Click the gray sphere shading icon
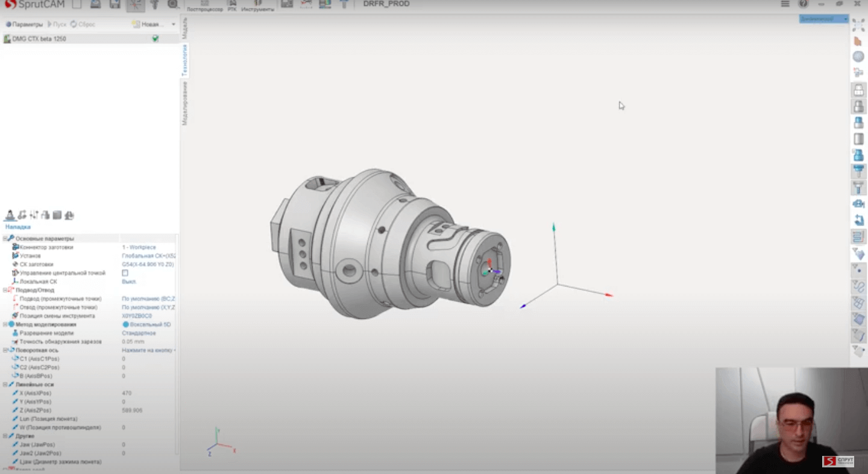The image size is (868, 474). pos(858,57)
